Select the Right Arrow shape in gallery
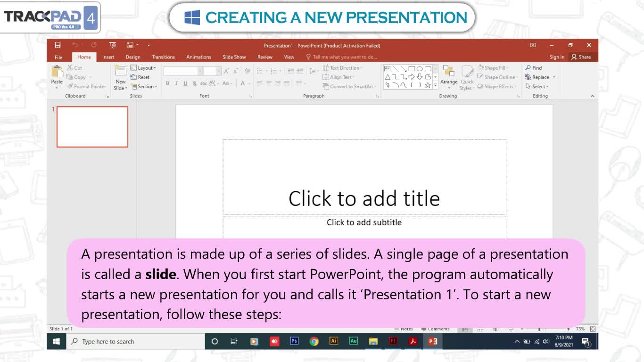 [x=412, y=77]
